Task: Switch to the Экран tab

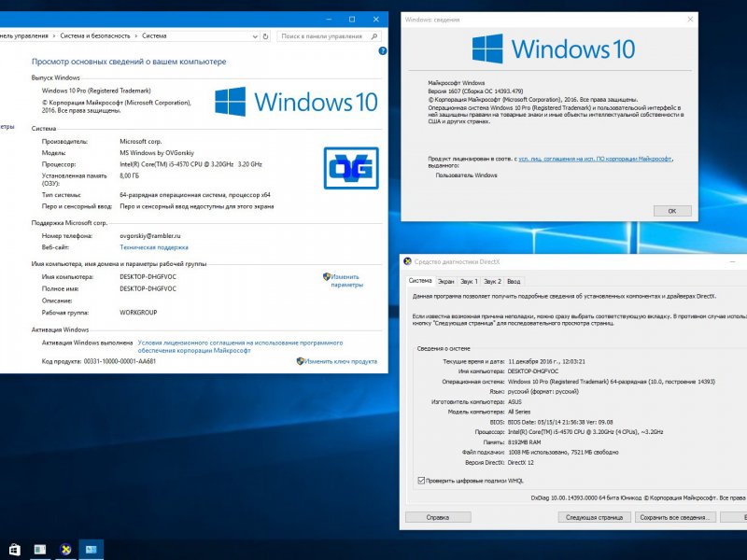Action: [446, 282]
